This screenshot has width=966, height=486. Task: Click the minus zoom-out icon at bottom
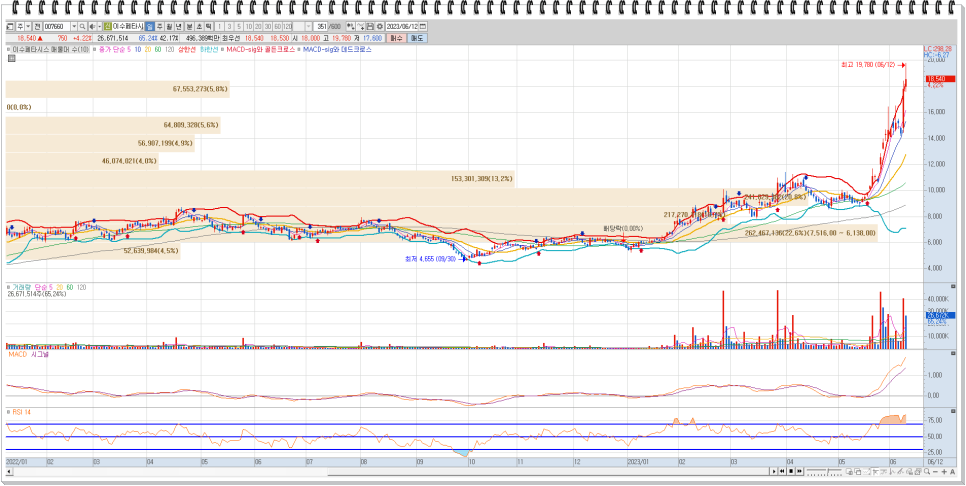point(935,471)
